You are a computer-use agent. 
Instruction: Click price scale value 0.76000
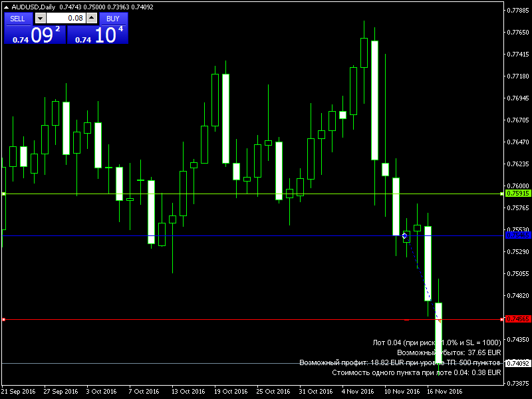click(x=518, y=186)
